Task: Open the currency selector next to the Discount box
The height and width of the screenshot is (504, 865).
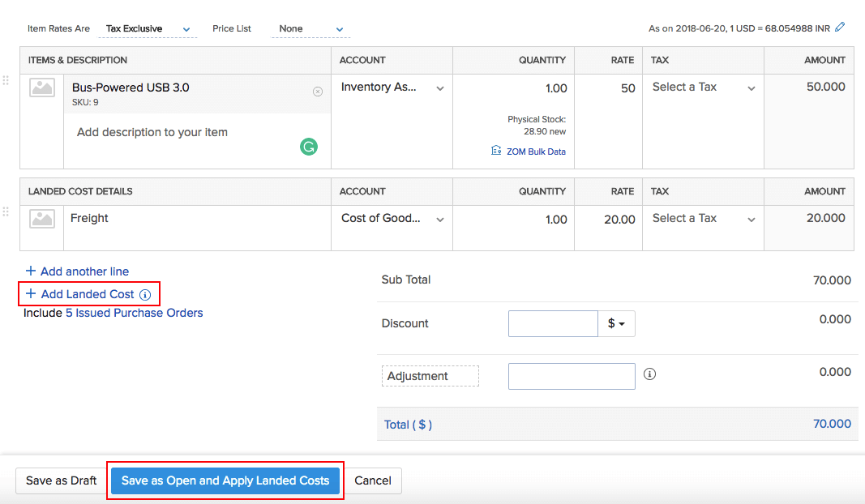Action: point(617,322)
